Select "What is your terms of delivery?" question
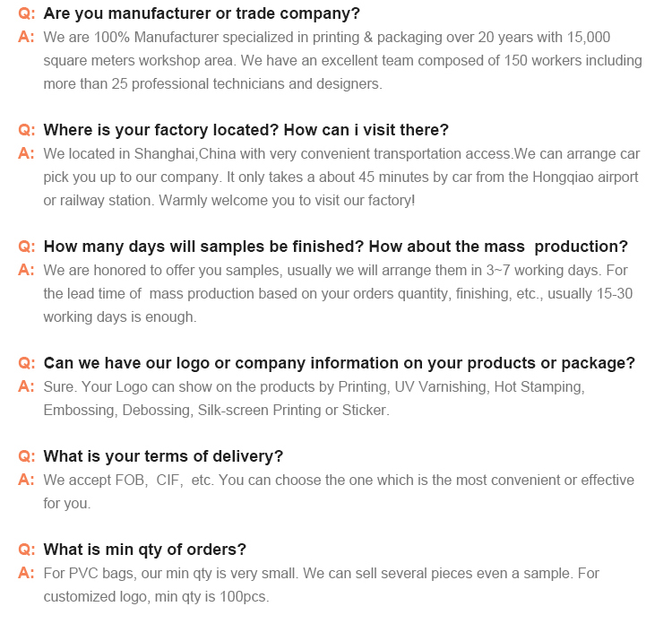This screenshot has height=641, width=672. [x=163, y=456]
